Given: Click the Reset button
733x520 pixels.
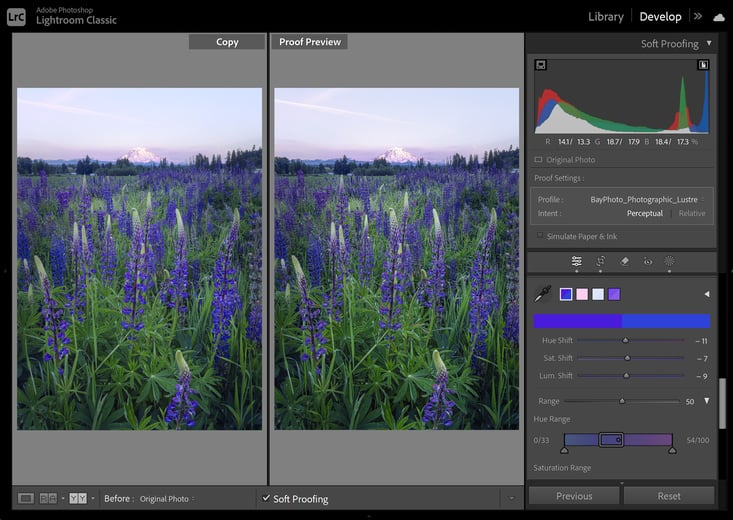Looking at the screenshot, I should tap(669, 496).
